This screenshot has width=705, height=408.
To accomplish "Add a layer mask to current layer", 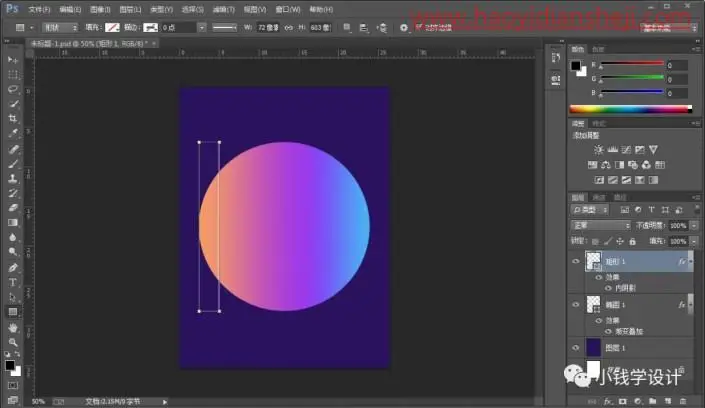I will pyautogui.click(x=623, y=401).
